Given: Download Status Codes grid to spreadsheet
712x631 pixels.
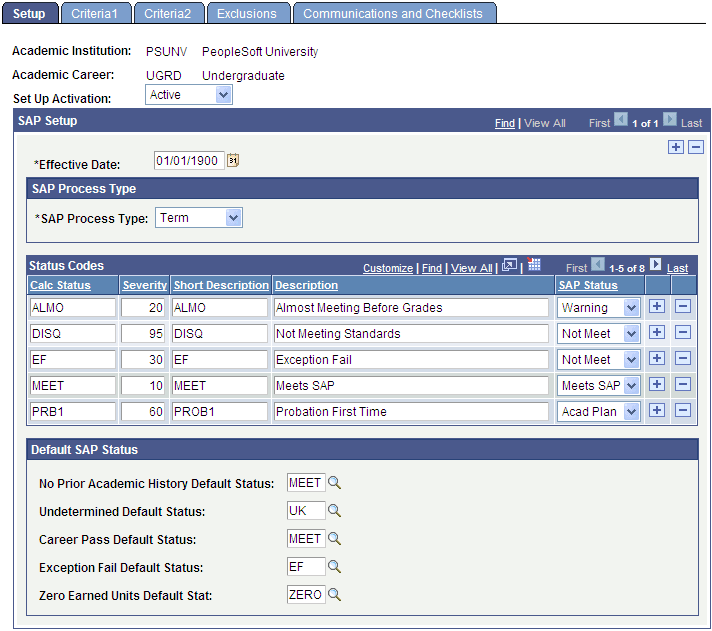Looking at the screenshot, I should [x=534, y=264].
